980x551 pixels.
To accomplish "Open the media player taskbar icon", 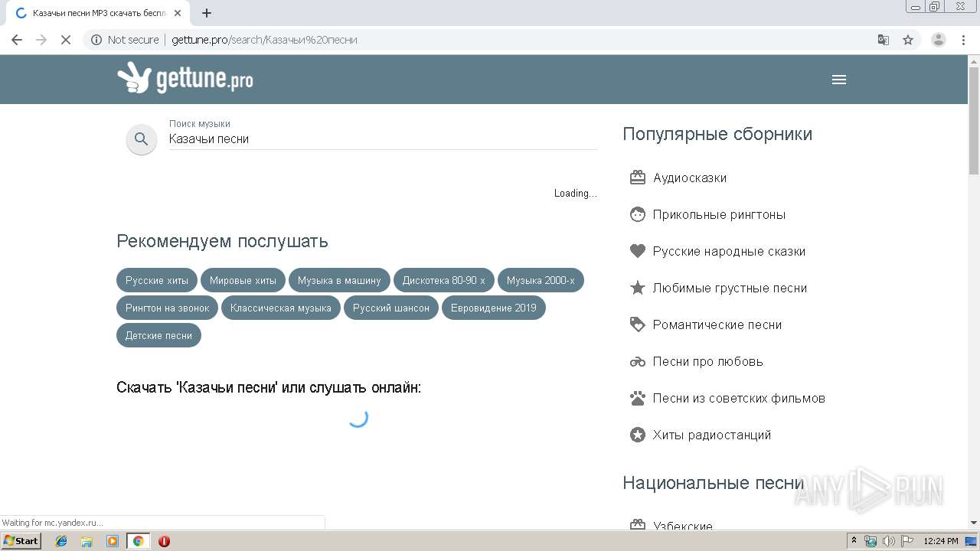I will coord(113,541).
